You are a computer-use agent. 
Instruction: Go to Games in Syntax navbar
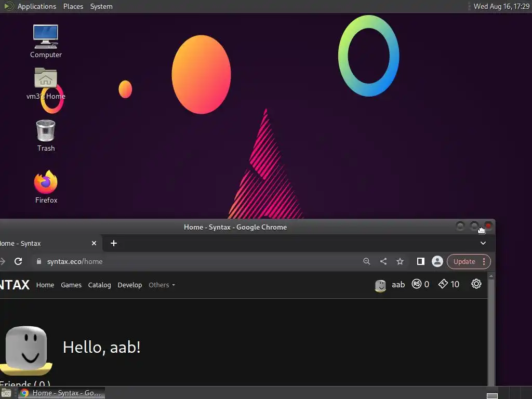(71, 285)
